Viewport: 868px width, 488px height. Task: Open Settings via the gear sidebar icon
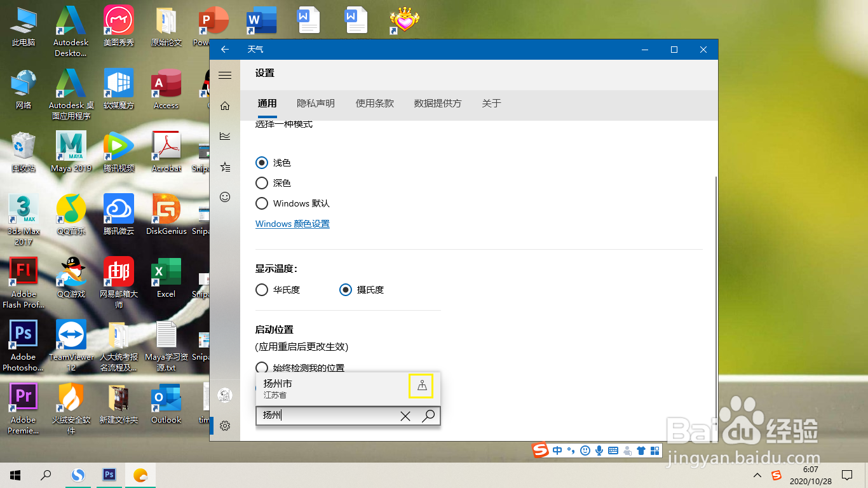[224, 426]
